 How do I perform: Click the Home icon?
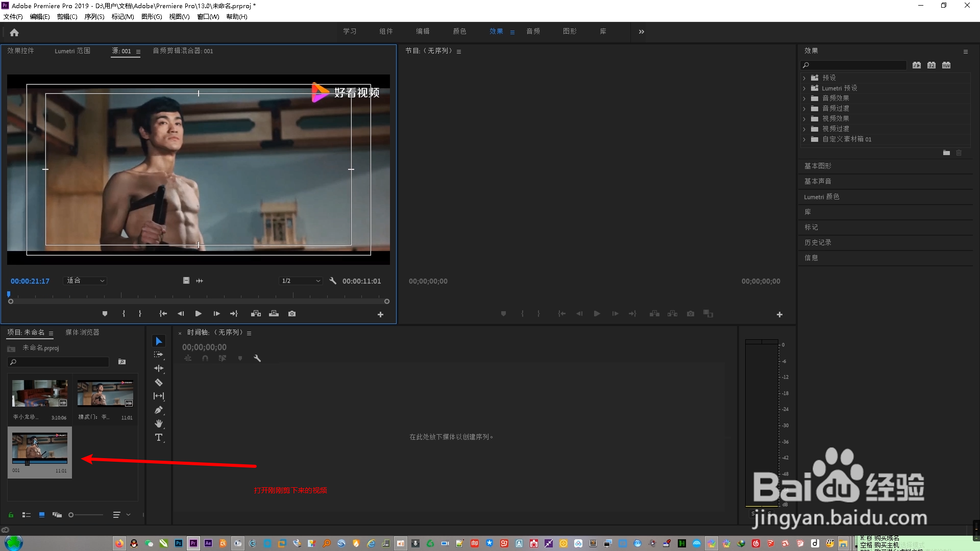coord(14,32)
